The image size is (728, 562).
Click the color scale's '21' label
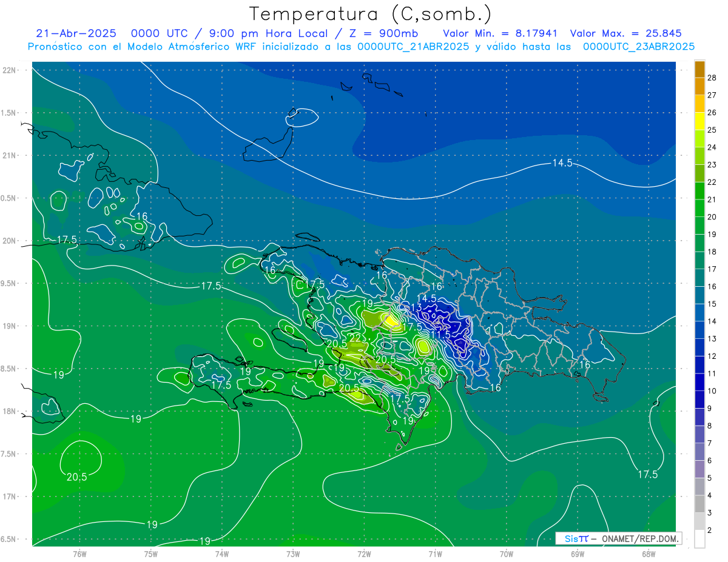pos(712,199)
